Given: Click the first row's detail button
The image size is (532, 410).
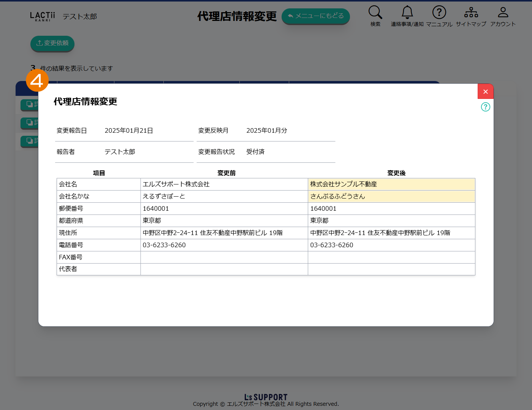Looking at the screenshot, I should tap(30, 104).
